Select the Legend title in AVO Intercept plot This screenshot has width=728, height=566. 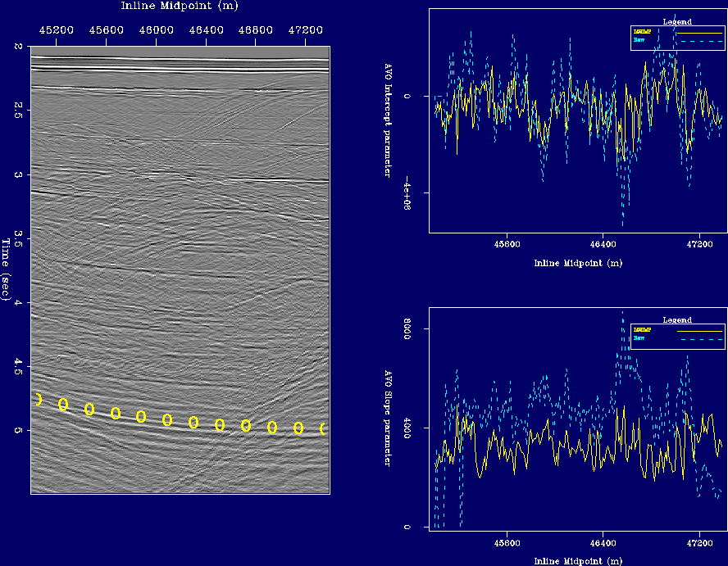coord(676,21)
